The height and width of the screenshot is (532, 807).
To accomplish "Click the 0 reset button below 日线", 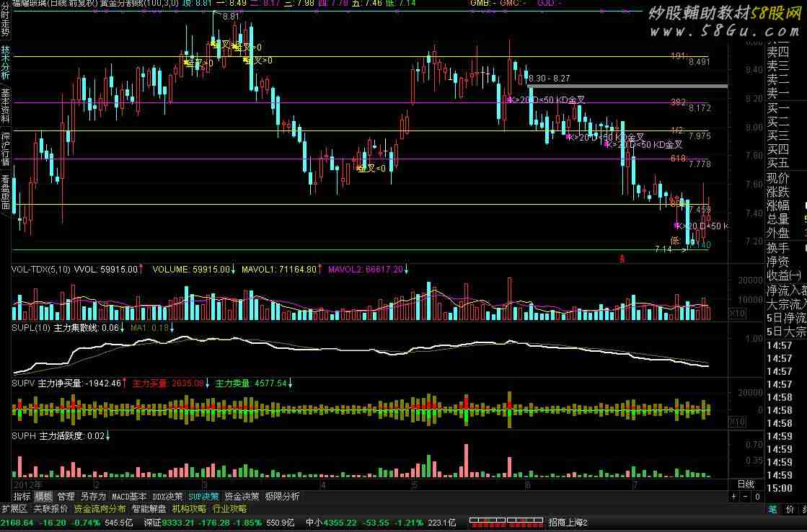I will click(757, 497).
